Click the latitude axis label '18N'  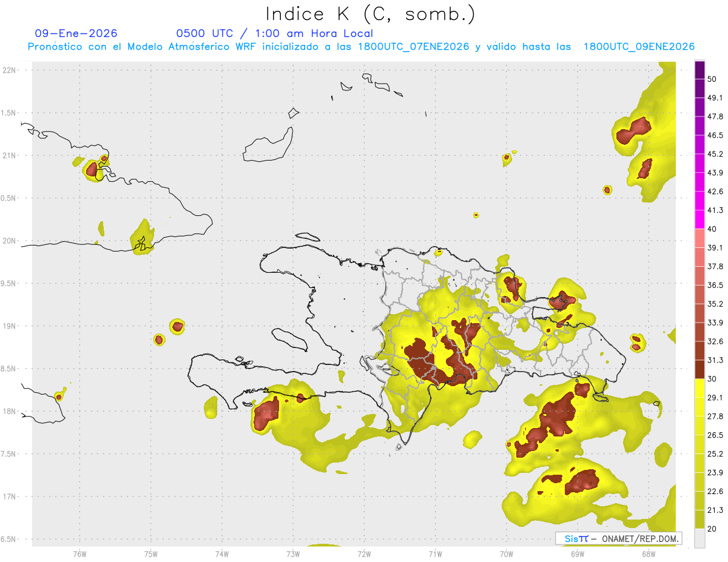pos(10,411)
